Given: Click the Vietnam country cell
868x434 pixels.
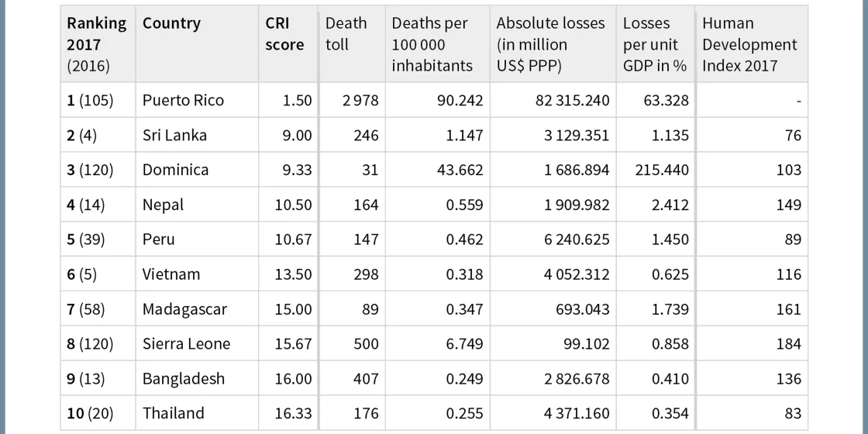Looking at the screenshot, I should [x=170, y=274].
